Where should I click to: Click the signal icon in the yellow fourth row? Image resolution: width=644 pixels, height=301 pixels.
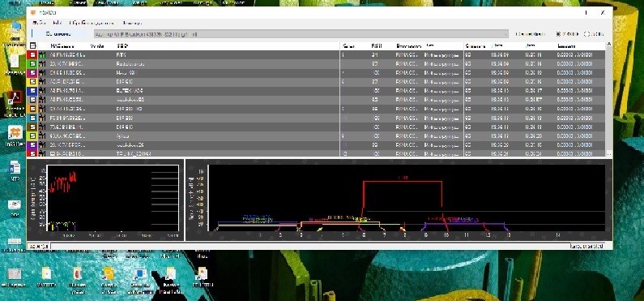(x=42, y=82)
